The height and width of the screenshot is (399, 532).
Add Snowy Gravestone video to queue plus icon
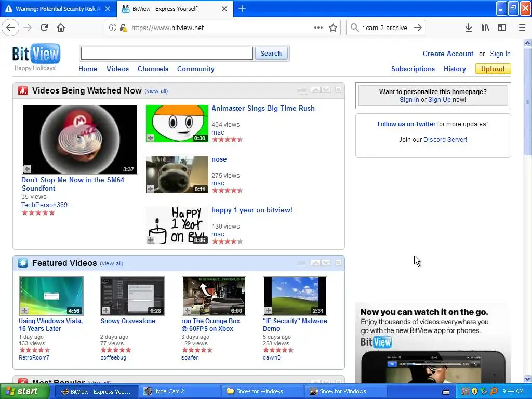pos(106,310)
